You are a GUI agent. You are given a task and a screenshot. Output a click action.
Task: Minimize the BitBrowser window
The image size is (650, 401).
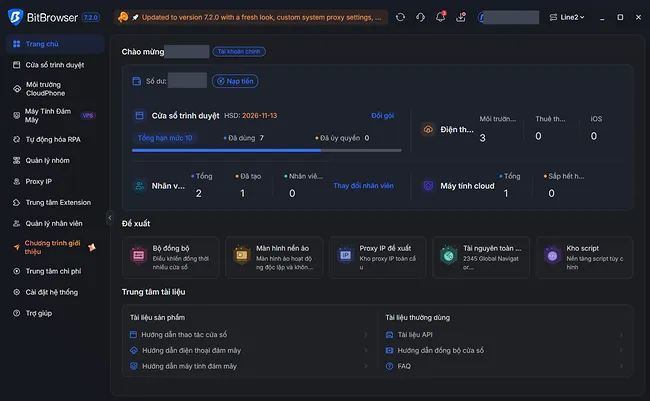pyautogui.click(x=602, y=17)
